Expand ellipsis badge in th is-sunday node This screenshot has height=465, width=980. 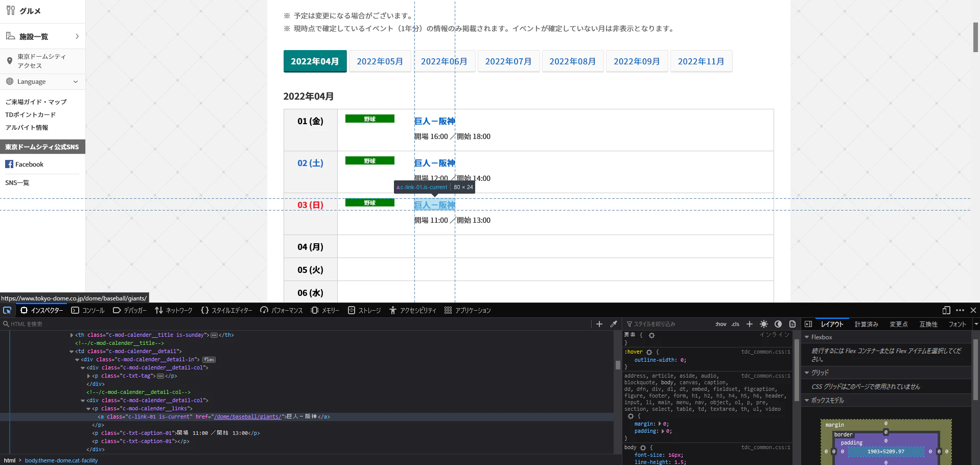pos(214,335)
